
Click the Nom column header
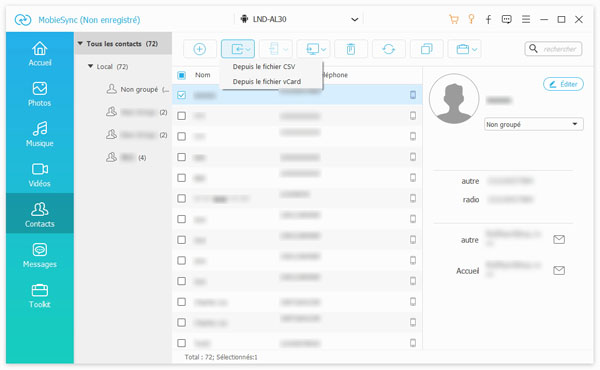(x=202, y=75)
